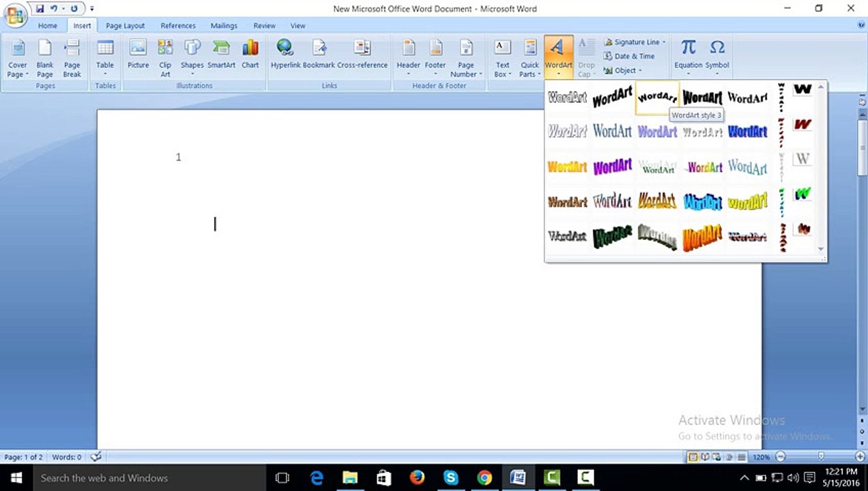868x491 pixels.
Task: Open Page Number dropdown
Action: pos(466,59)
